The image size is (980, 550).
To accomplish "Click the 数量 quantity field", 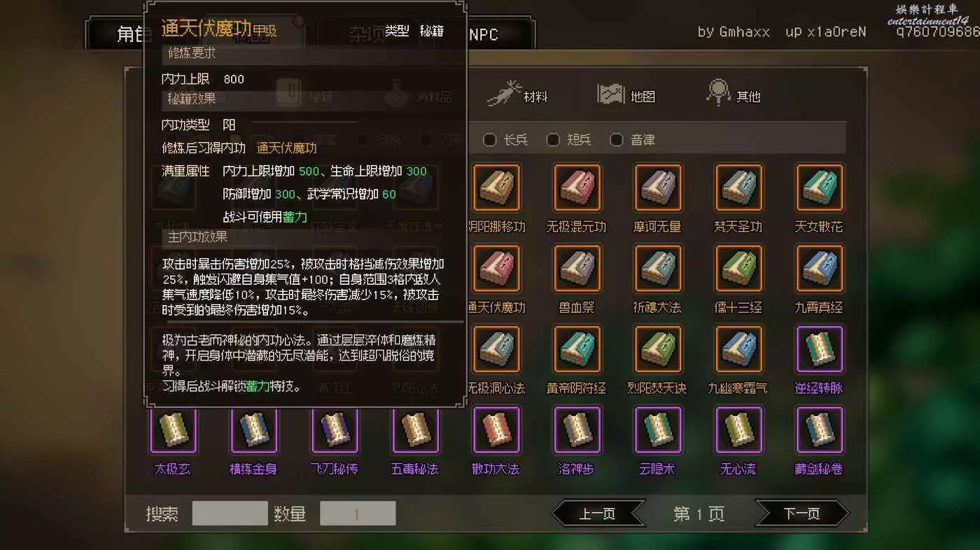I will [358, 514].
